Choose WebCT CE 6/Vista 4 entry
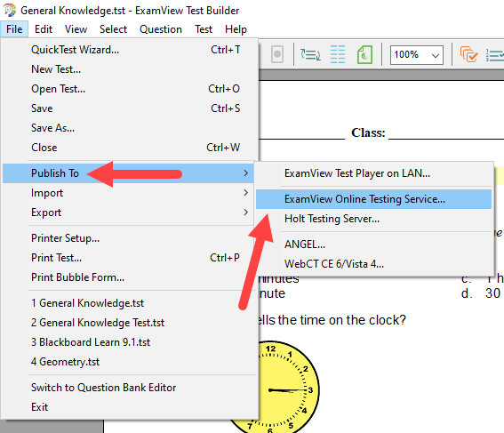504x433 pixels. click(x=373, y=264)
